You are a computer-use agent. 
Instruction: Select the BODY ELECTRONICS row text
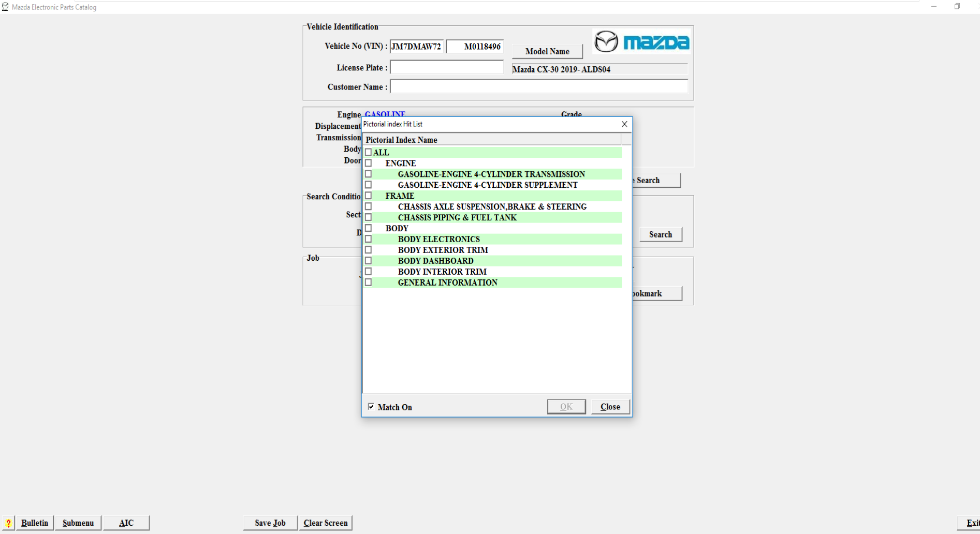tap(439, 239)
